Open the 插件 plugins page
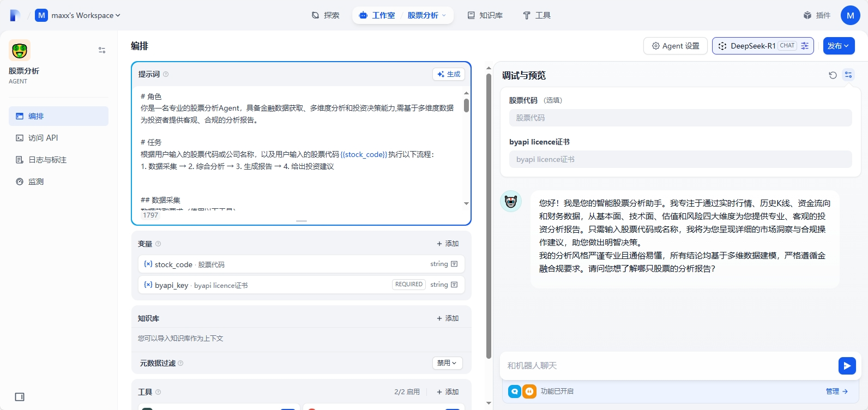The image size is (868, 410). pyautogui.click(x=817, y=15)
